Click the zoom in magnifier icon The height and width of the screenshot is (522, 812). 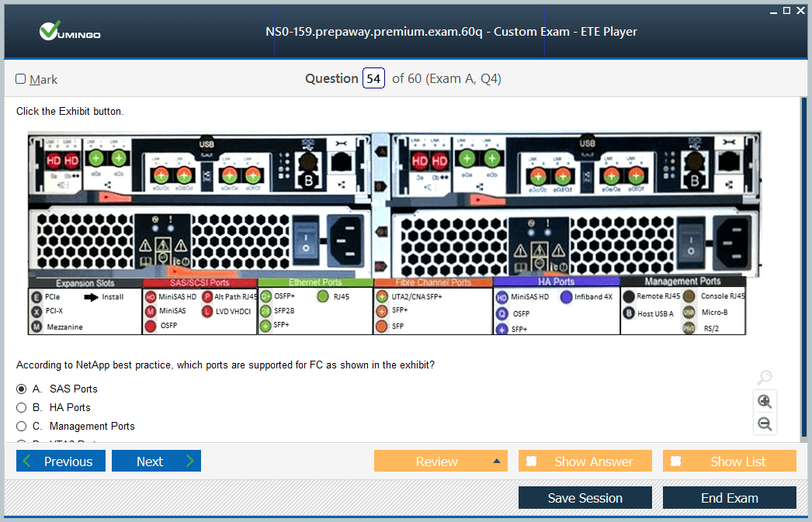[x=765, y=401]
